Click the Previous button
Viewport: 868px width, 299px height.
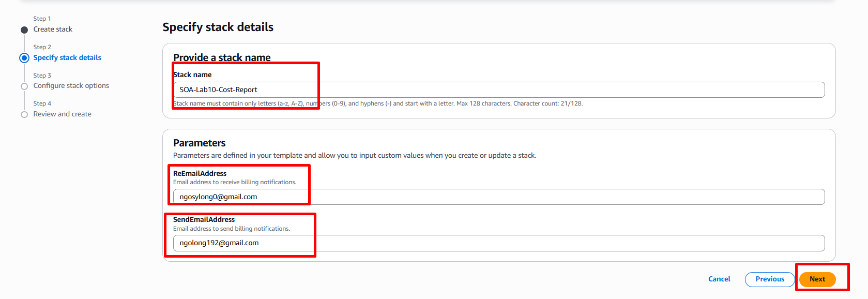tap(769, 279)
